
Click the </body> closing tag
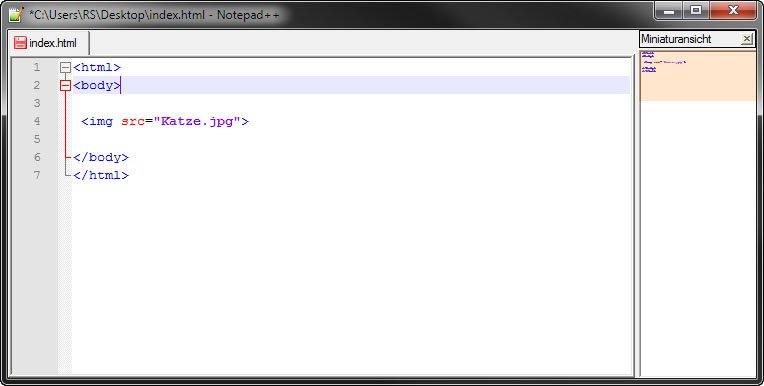[101, 157]
